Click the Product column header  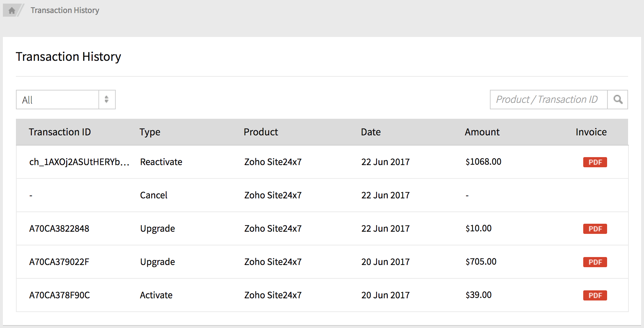click(261, 132)
